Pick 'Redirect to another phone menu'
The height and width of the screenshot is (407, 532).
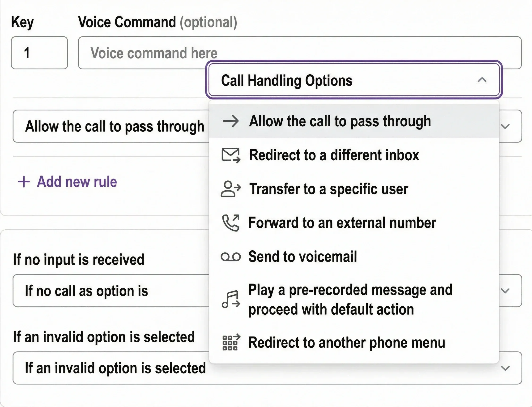(x=347, y=343)
